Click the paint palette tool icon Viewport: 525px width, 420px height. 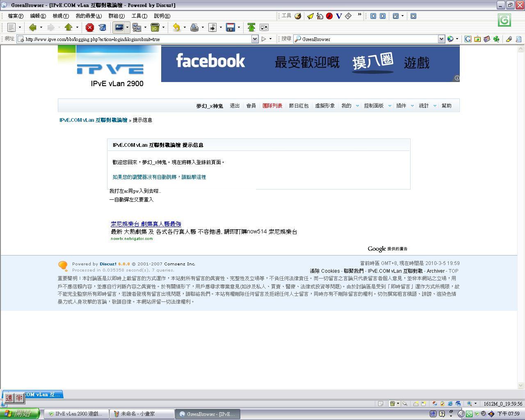298,16
